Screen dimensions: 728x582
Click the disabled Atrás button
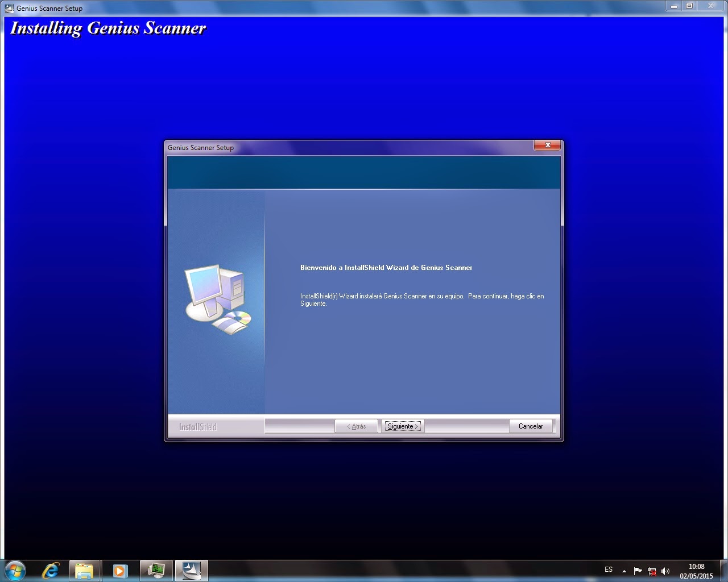pos(356,426)
